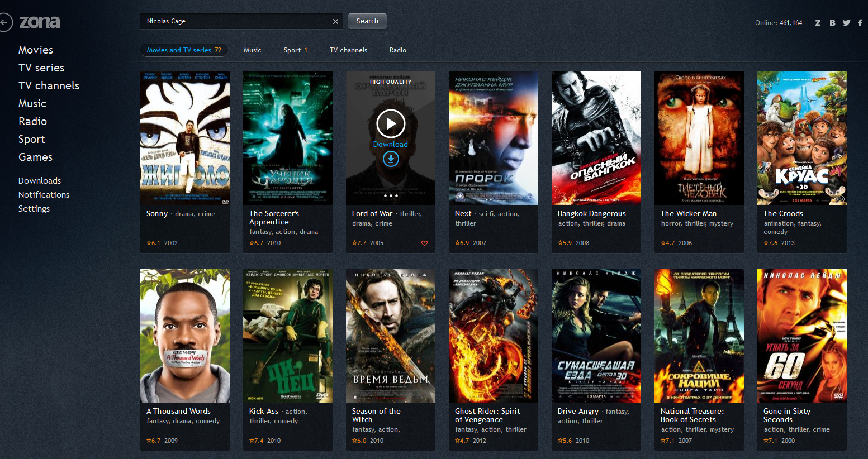Image resolution: width=868 pixels, height=459 pixels.
Task: Select the Movies and TV series tab
Action: [184, 50]
